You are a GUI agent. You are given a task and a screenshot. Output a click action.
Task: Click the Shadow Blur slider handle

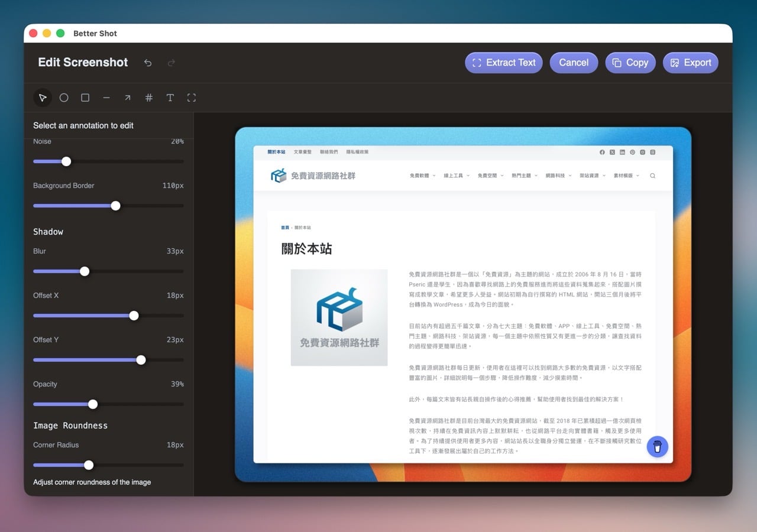[x=85, y=271]
